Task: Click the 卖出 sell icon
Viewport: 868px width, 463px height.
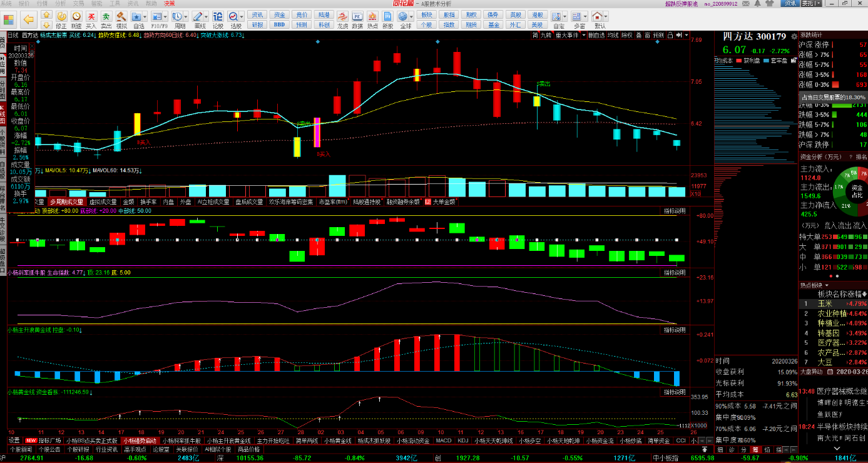Action: pyautogui.click(x=106, y=16)
